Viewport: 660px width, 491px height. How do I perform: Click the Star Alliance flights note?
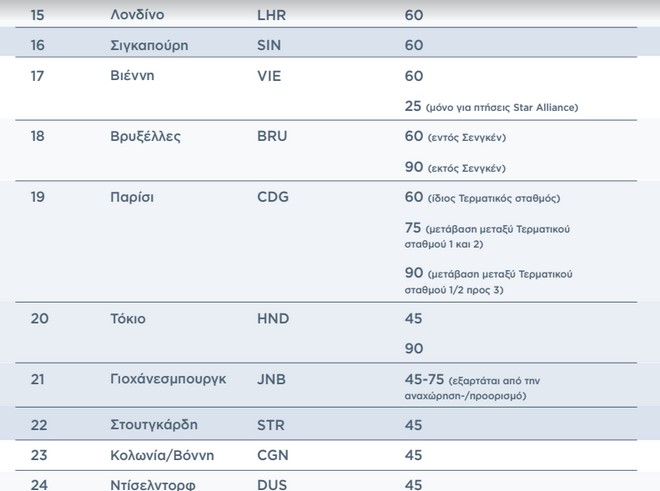click(491, 106)
